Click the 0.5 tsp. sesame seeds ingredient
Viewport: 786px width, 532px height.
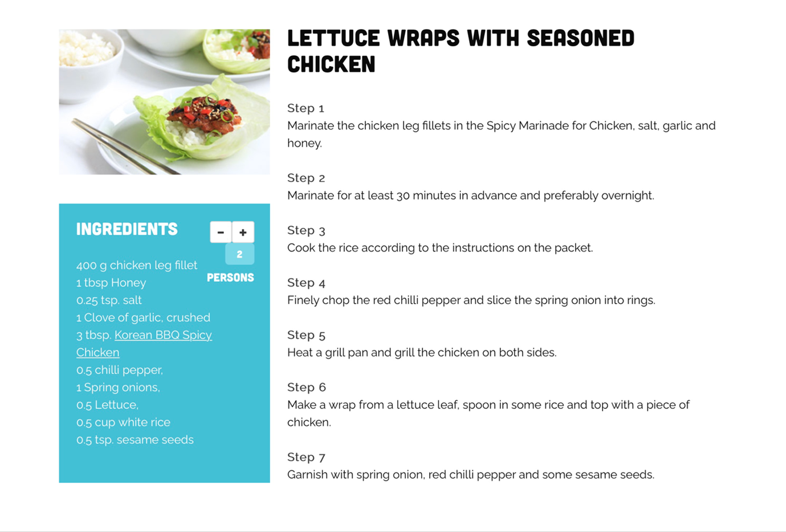click(135, 440)
